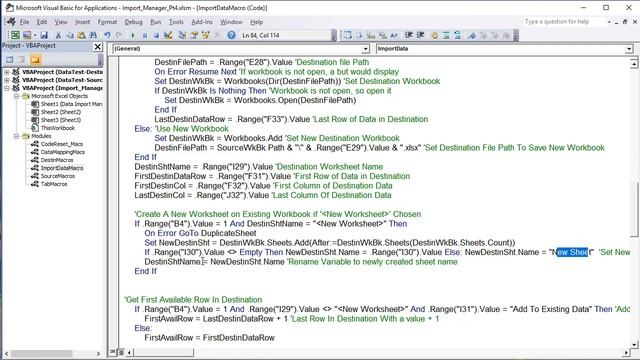Click the List Constants icon
This screenshot has width=640, height=360.
359,35
